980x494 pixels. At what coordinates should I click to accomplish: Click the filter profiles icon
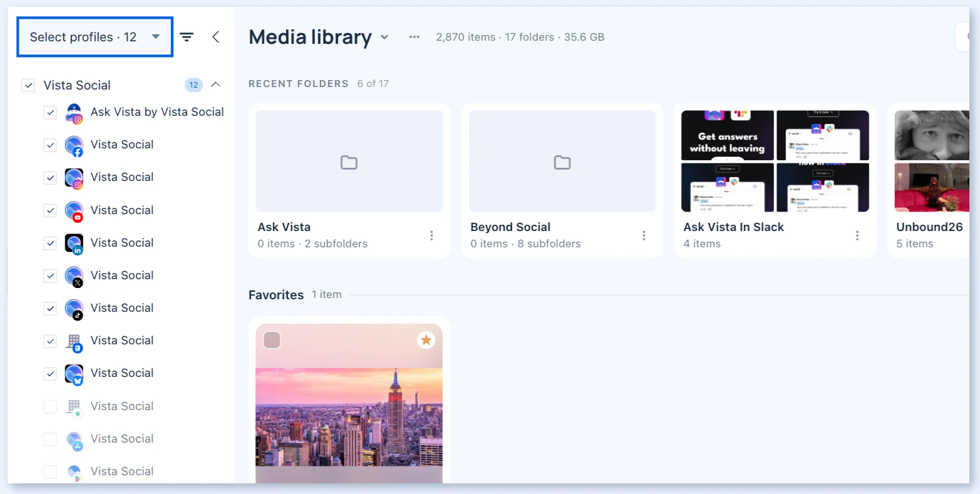(187, 37)
